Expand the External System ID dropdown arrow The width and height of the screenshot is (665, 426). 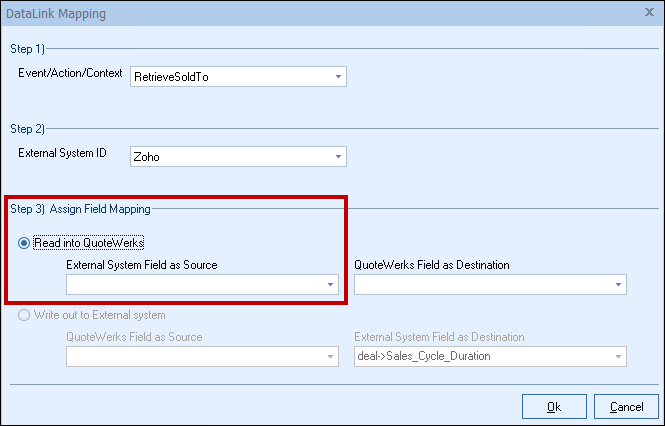[338, 156]
